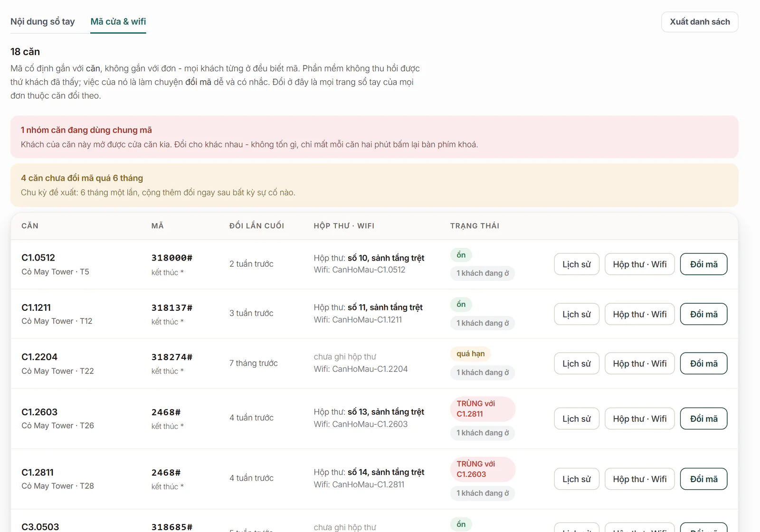The width and height of the screenshot is (760, 532).
Task: Click the TRÙNG với C1.2603 badge
Action: 483,469
